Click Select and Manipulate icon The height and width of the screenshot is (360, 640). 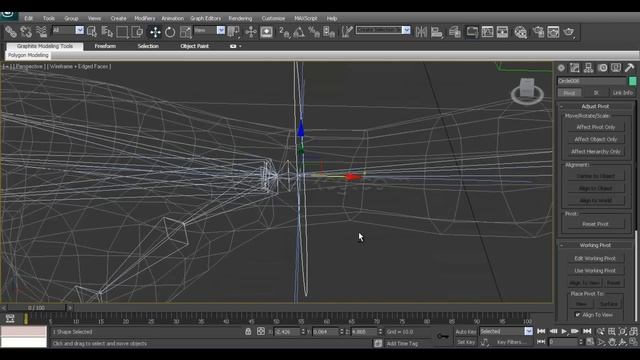coord(251,32)
